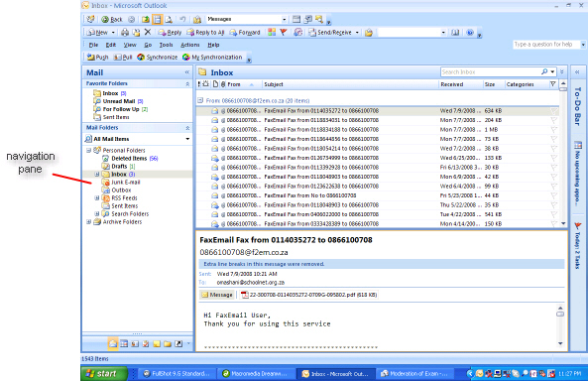Open the Go menu
The image size is (588, 381).
[x=148, y=45]
